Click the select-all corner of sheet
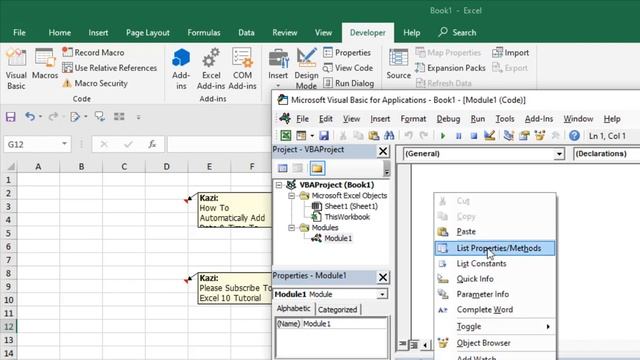 click(11, 167)
